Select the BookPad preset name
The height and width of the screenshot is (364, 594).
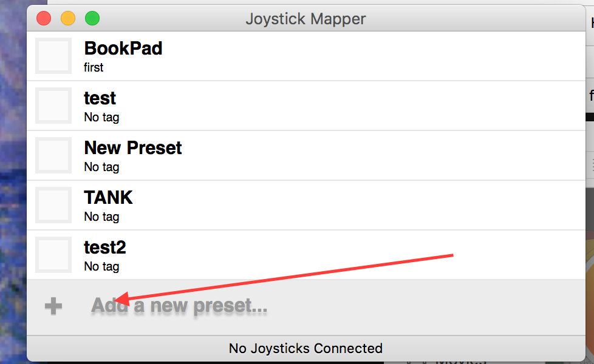123,49
